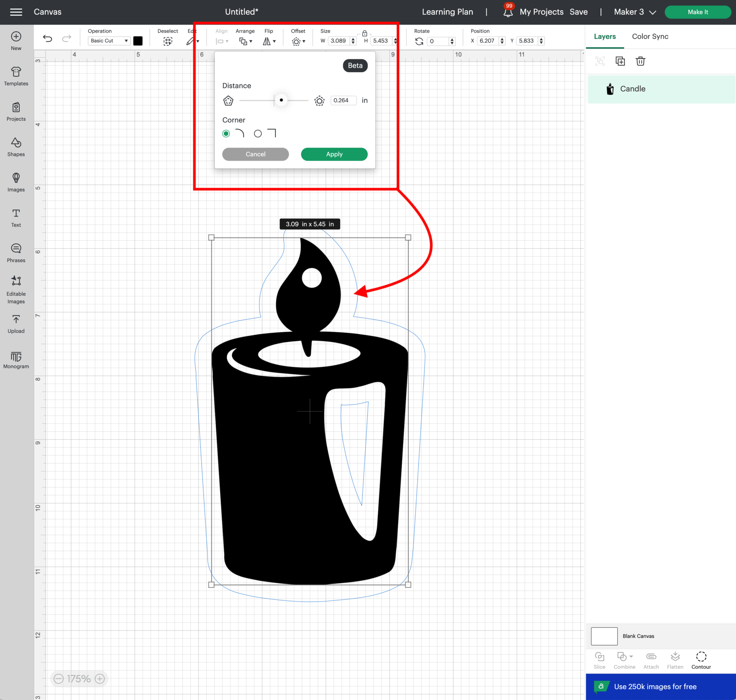Open the Shapes panel
Viewport: 736px width, 700px height.
coord(16,147)
